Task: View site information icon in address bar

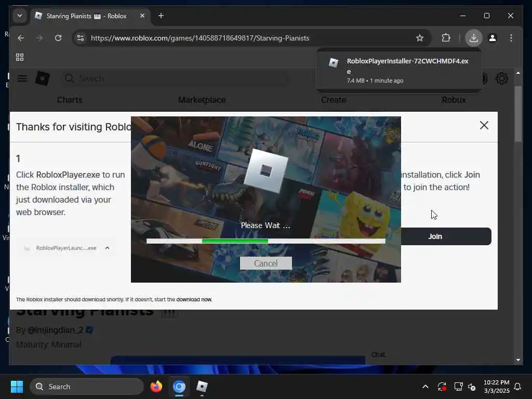Action: click(81, 38)
